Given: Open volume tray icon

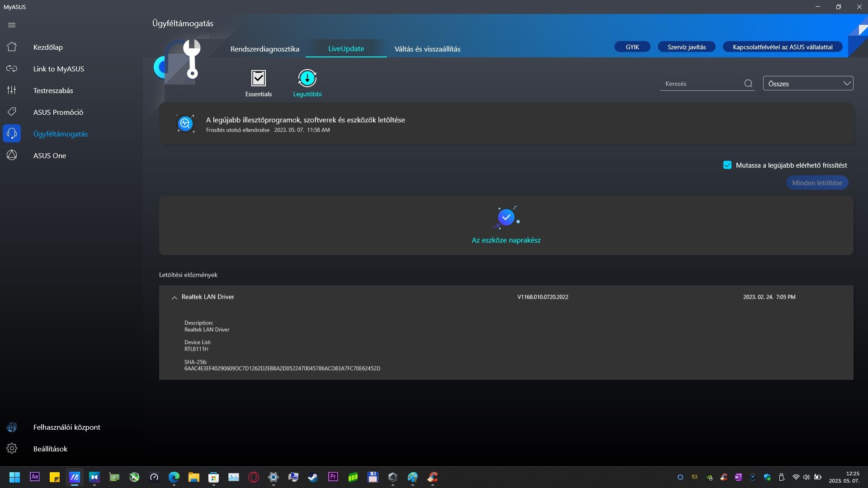Looking at the screenshot, I should coord(806,477).
